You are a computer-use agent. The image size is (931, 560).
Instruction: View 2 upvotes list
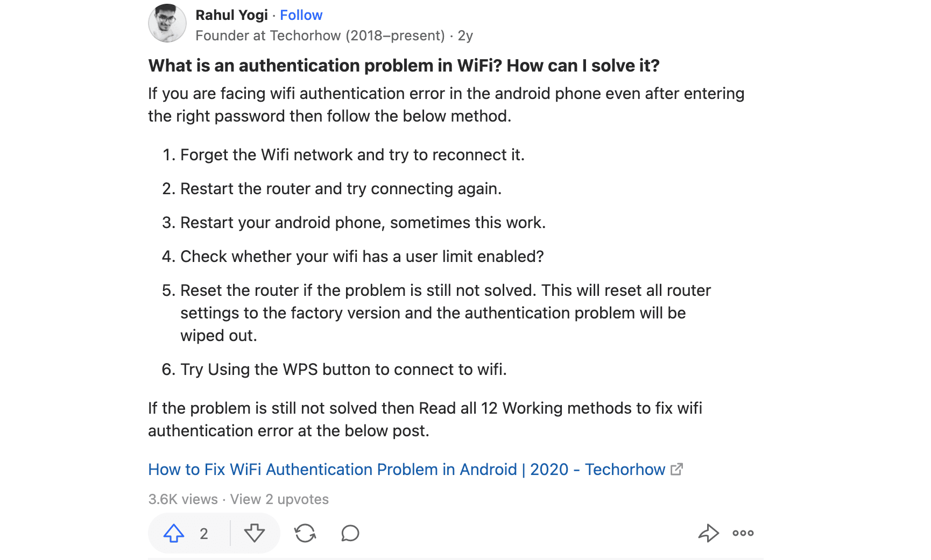point(279,499)
